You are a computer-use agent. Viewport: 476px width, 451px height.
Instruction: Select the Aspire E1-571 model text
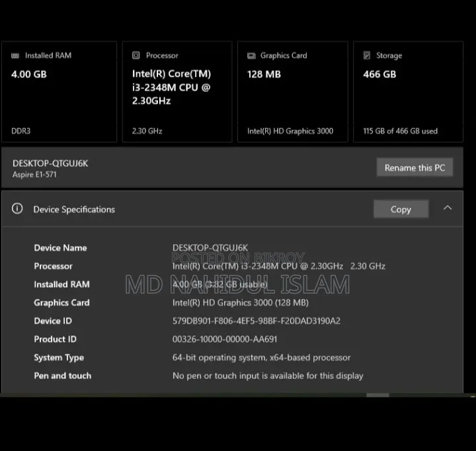[34, 175]
